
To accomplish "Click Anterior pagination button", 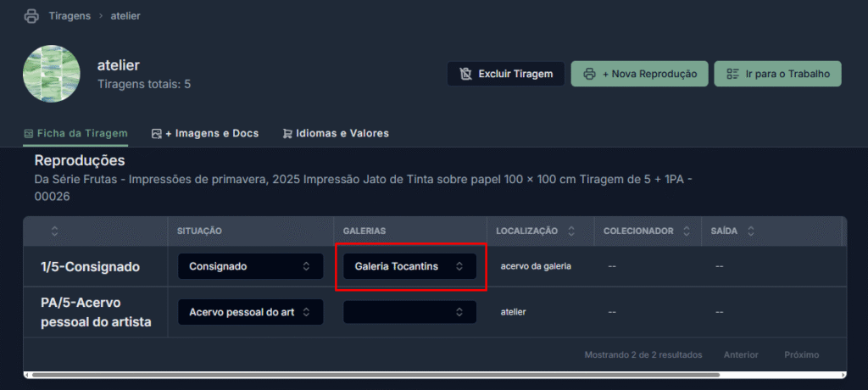I will 741,354.
